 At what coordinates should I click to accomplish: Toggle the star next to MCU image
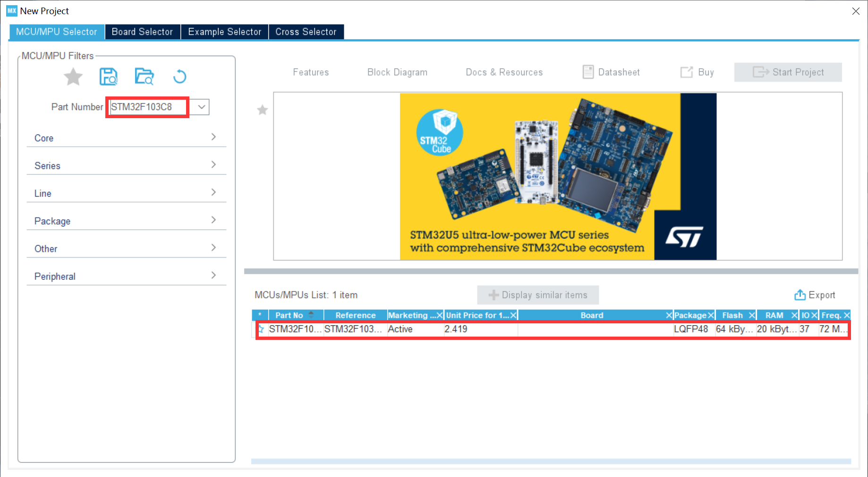click(262, 110)
